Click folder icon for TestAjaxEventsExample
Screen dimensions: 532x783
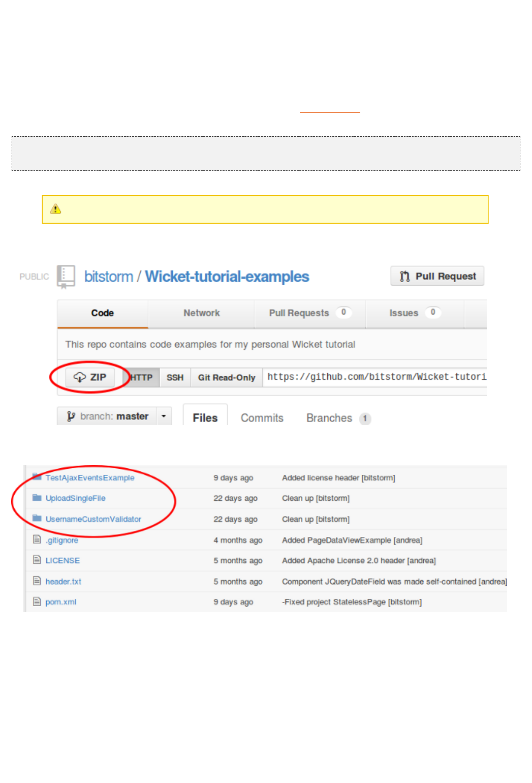click(x=37, y=477)
